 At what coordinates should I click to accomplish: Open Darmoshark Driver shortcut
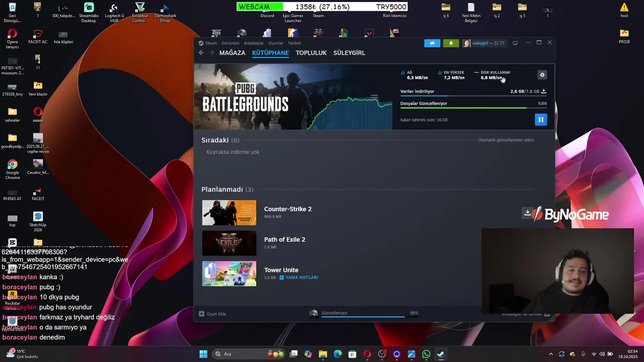[x=165, y=13]
